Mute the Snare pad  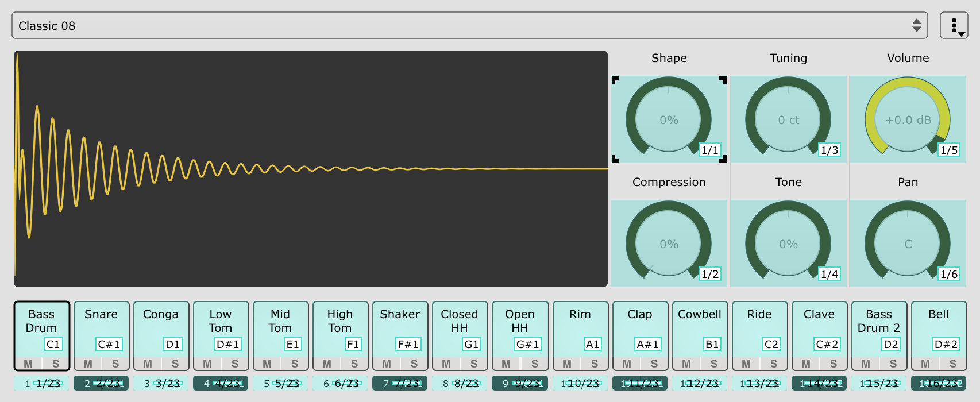coord(88,364)
